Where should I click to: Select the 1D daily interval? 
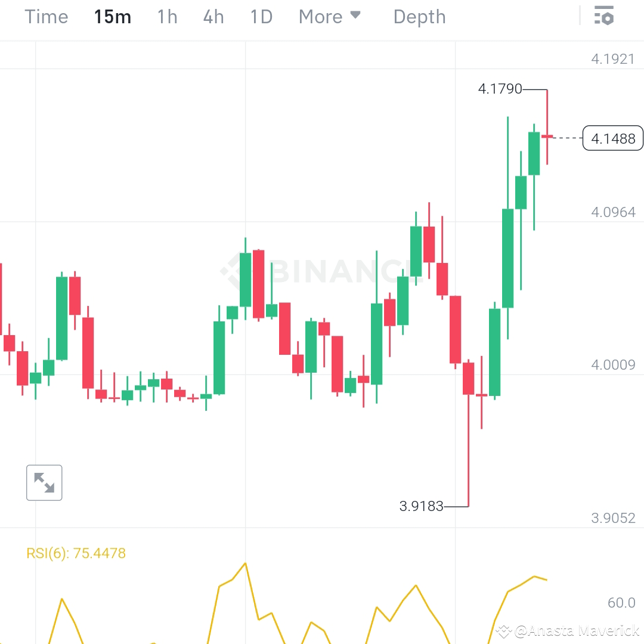click(x=261, y=17)
